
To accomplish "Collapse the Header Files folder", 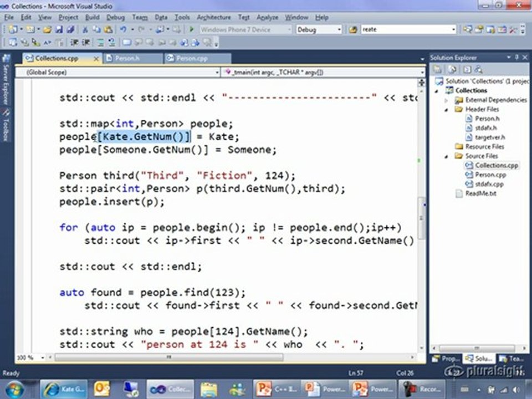I will pyautogui.click(x=447, y=110).
